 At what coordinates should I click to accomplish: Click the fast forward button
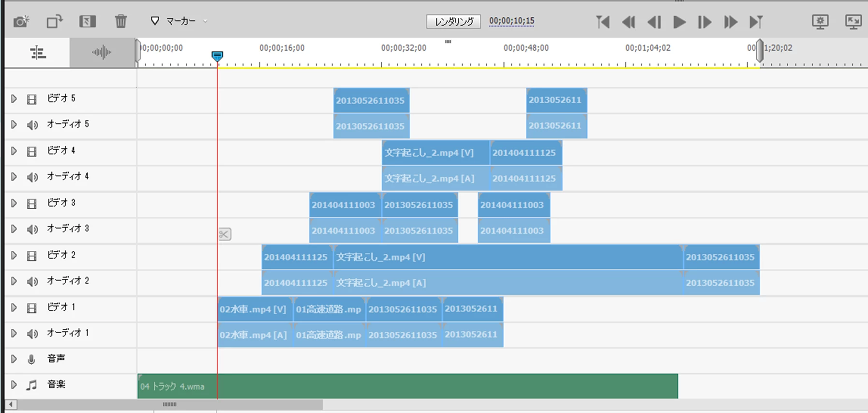tap(731, 22)
